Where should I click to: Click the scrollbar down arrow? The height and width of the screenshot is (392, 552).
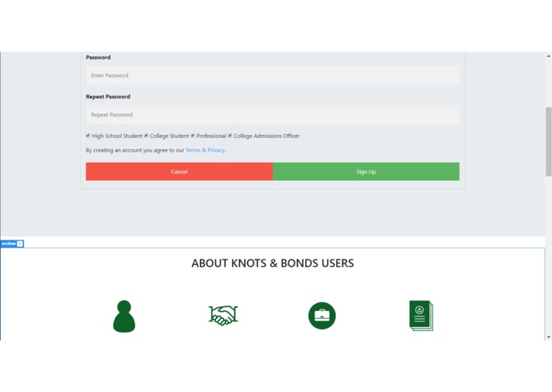click(549, 336)
